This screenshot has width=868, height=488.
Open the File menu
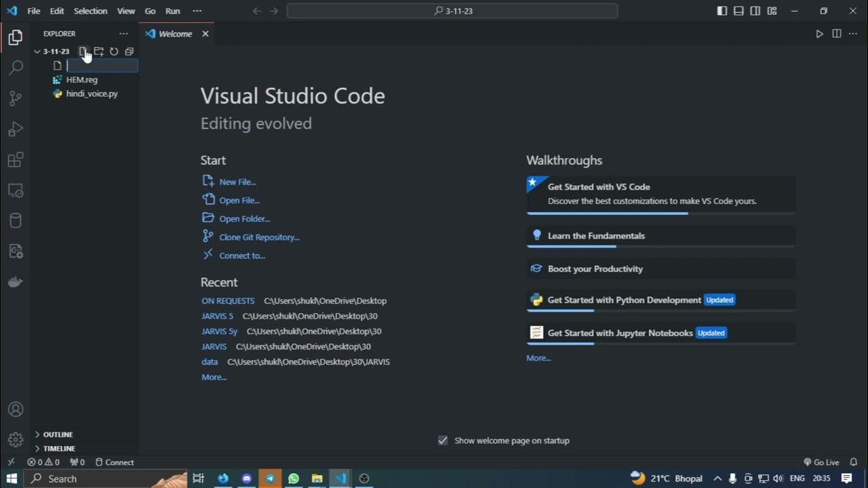tap(34, 11)
